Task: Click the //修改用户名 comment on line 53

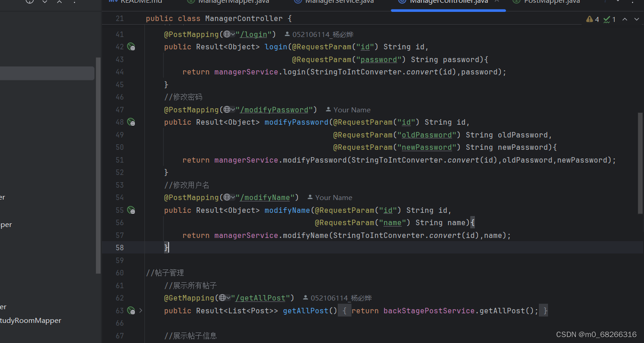Action: [186, 185]
